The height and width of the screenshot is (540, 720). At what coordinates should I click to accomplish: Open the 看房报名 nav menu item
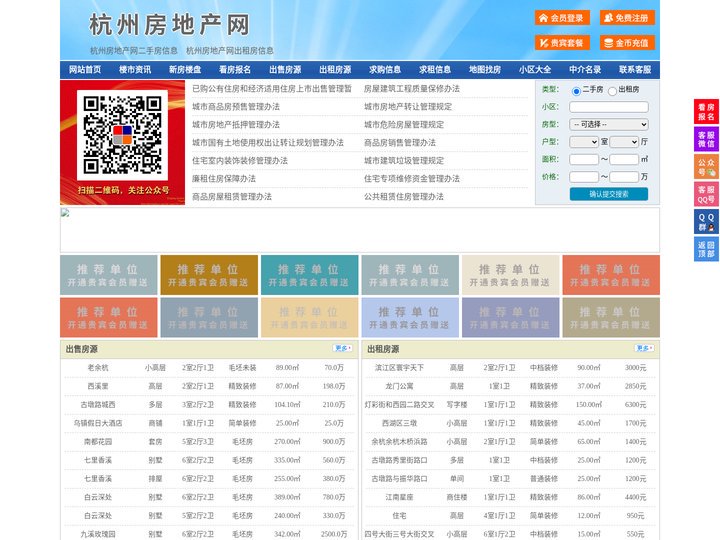[x=235, y=70]
